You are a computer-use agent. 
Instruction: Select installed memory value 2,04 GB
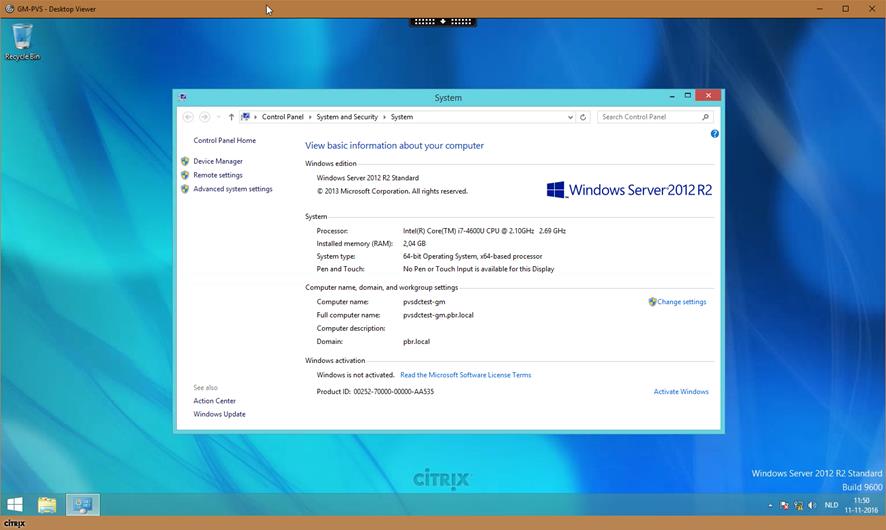coord(414,244)
